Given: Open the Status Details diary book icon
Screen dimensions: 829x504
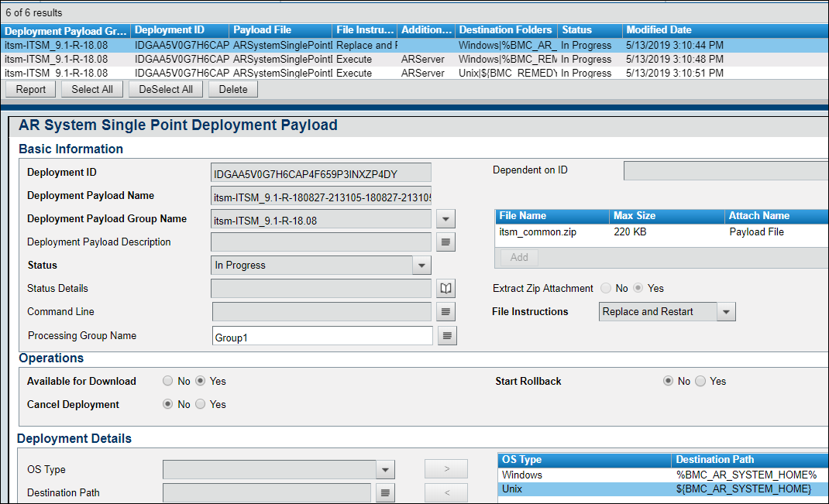Looking at the screenshot, I should pos(446,289).
